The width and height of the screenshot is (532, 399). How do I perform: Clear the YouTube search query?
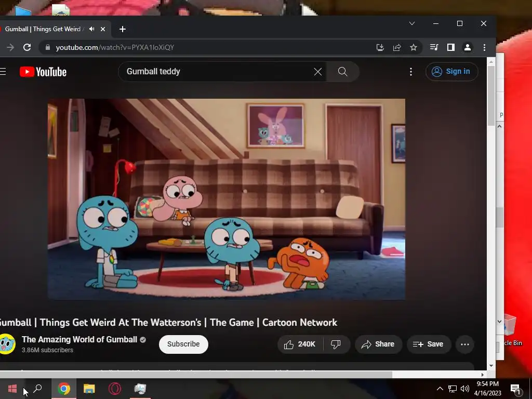click(x=317, y=72)
